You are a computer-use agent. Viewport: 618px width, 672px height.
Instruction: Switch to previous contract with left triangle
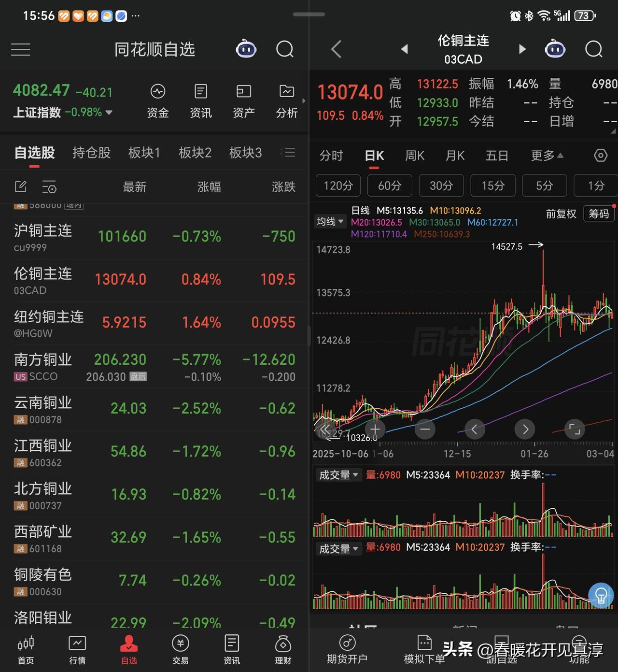pos(405,49)
